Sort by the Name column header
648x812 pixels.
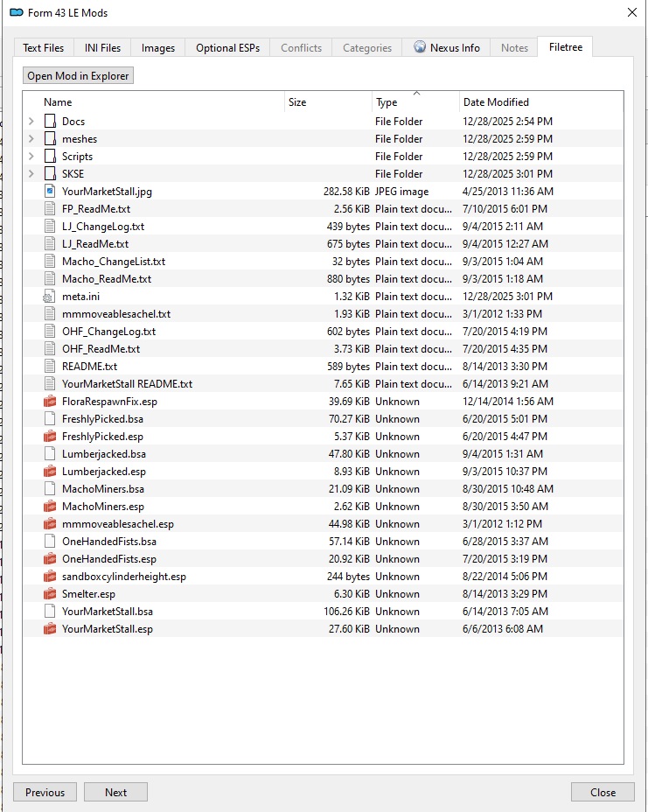coord(154,102)
